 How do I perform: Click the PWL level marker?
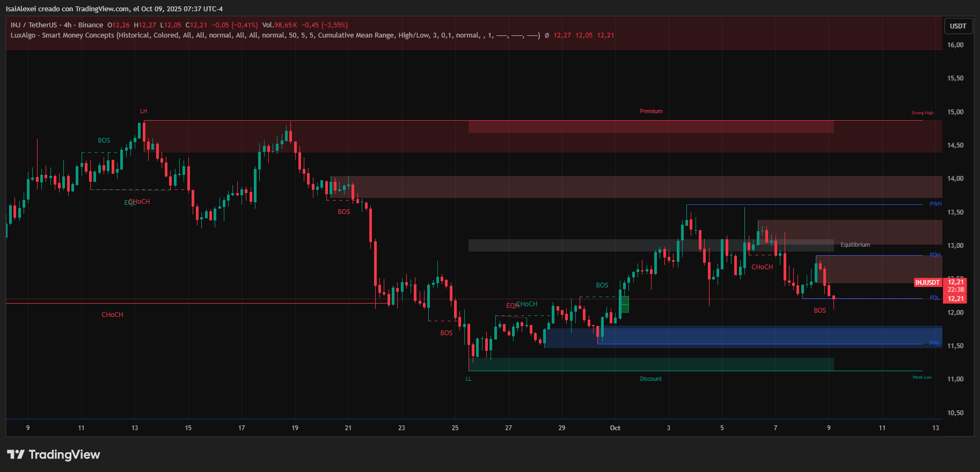(934, 343)
